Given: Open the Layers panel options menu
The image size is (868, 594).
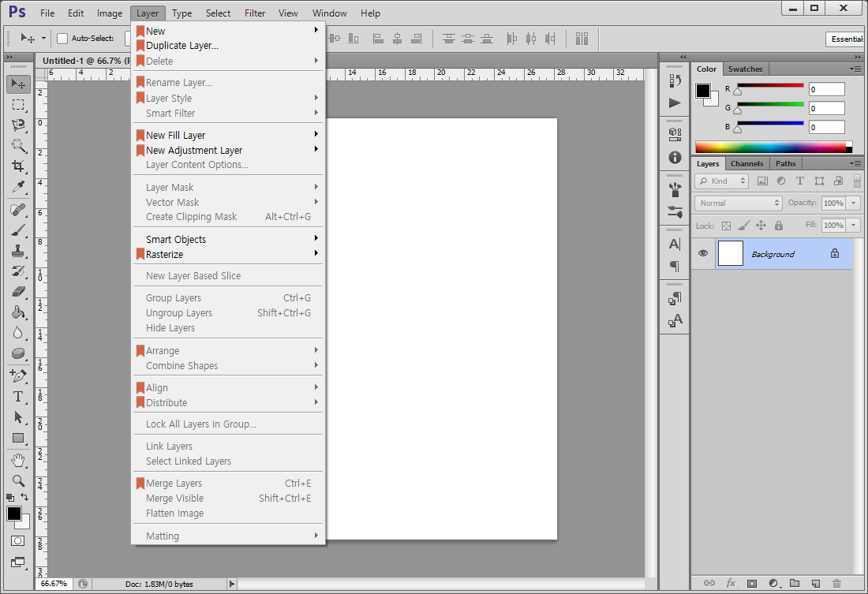Looking at the screenshot, I should pos(855,163).
